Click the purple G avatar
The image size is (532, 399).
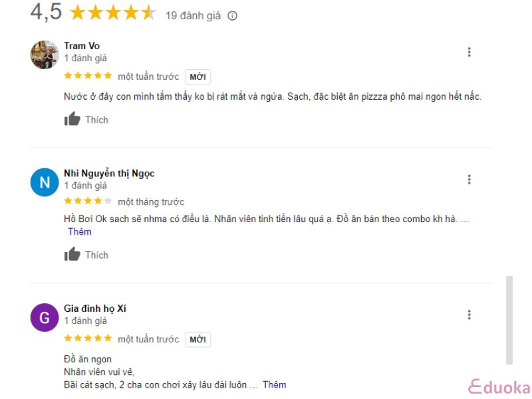(45, 318)
